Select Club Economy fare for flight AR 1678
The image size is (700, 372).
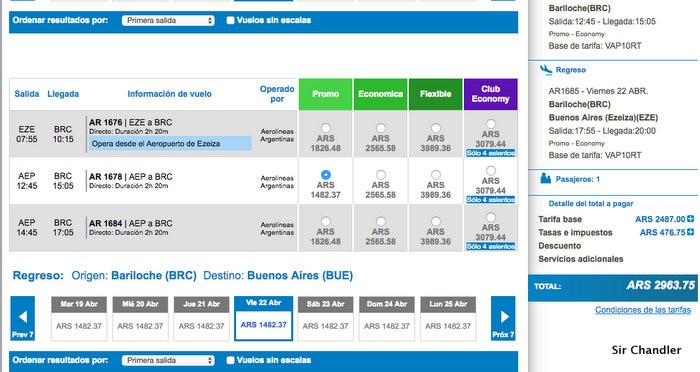(x=491, y=171)
